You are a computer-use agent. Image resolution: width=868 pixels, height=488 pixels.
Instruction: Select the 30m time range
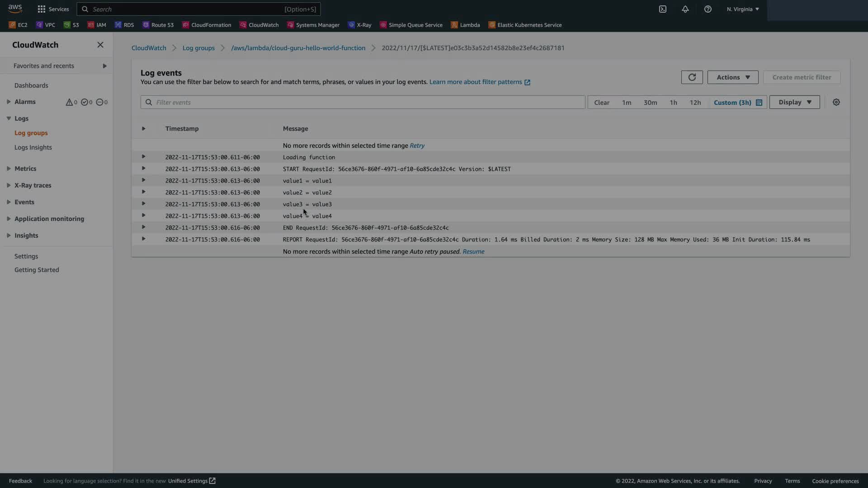pos(650,103)
